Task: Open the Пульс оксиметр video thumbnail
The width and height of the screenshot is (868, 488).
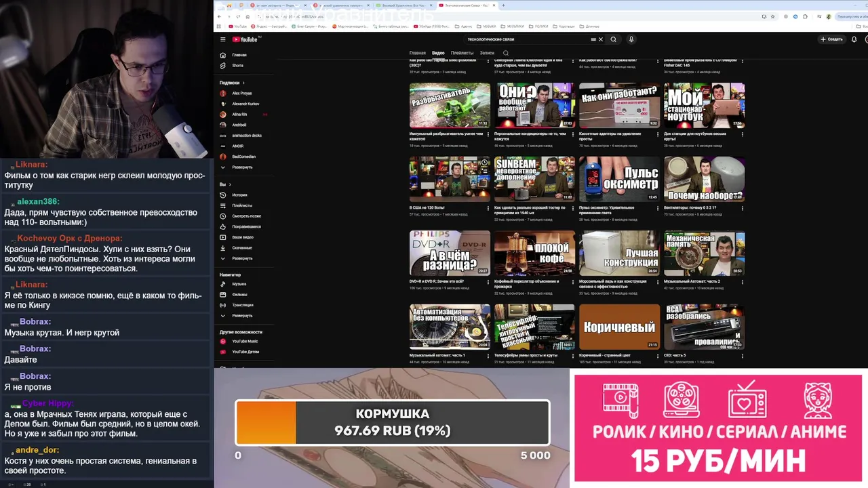Action: [x=619, y=179]
